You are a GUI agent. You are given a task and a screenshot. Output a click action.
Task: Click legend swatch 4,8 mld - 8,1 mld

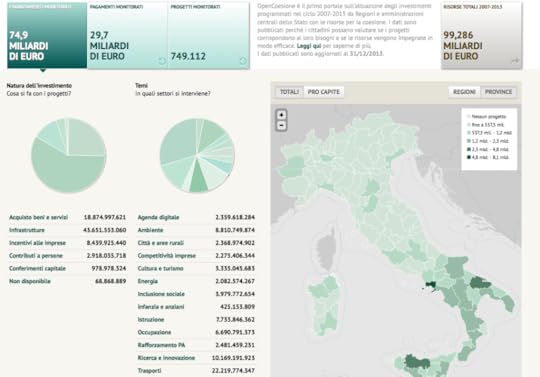(469, 157)
